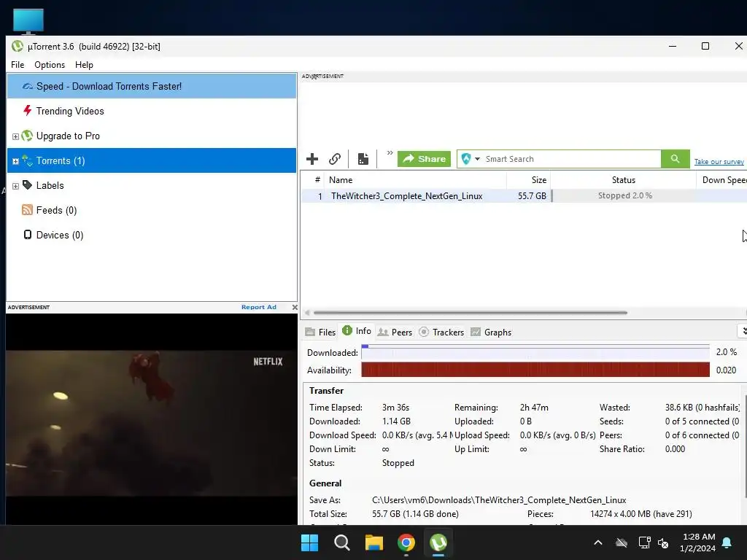Click the Save As path text
This screenshot has height=560, width=747.
[499, 500]
